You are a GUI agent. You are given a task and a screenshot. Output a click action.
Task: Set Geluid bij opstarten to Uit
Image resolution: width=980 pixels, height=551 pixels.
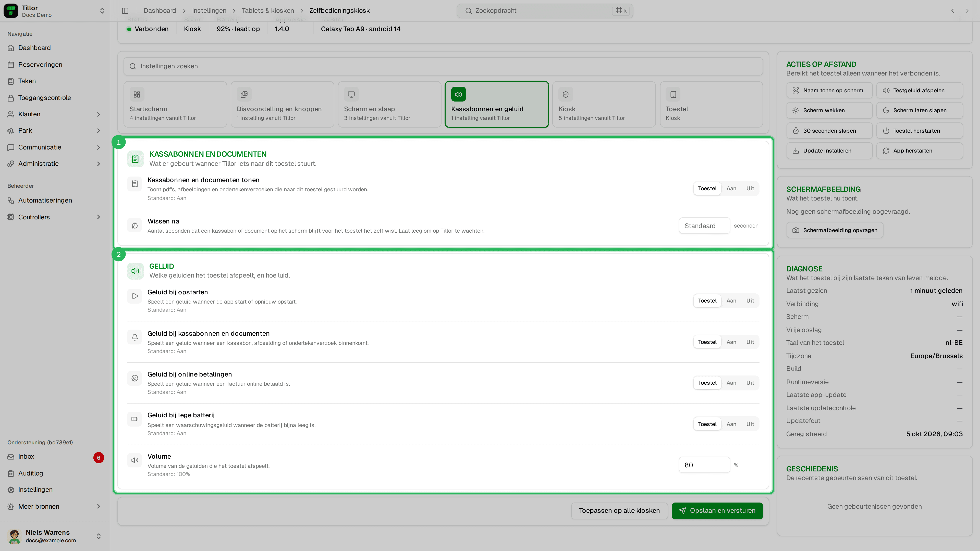(750, 301)
